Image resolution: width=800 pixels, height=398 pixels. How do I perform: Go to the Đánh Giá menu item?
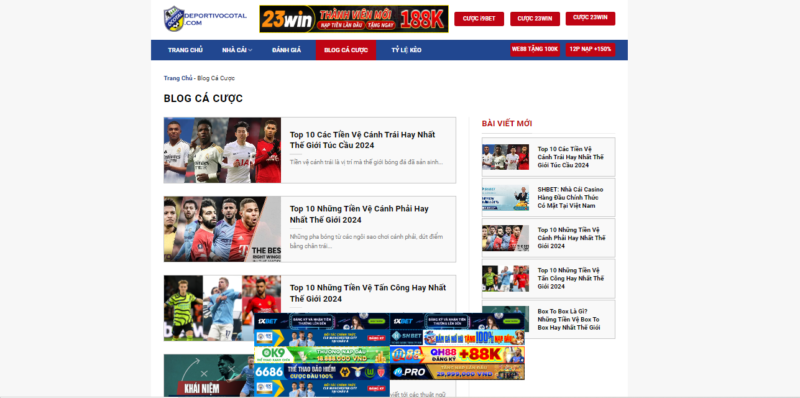[x=286, y=50]
